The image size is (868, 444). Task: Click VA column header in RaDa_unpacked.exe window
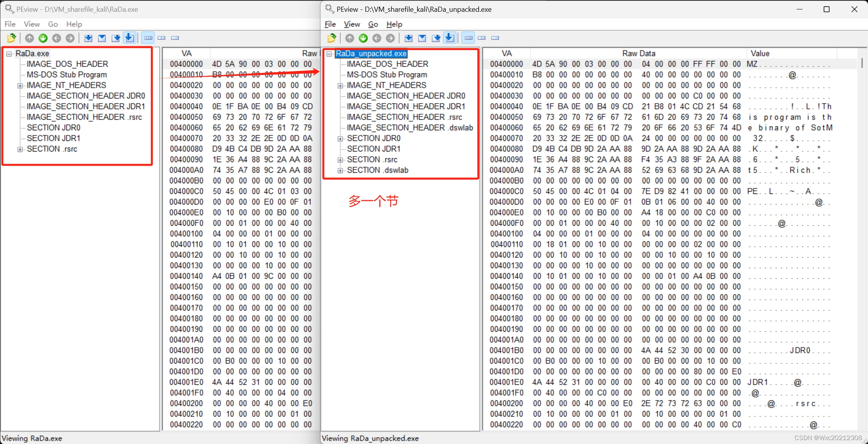click(507, 53)
